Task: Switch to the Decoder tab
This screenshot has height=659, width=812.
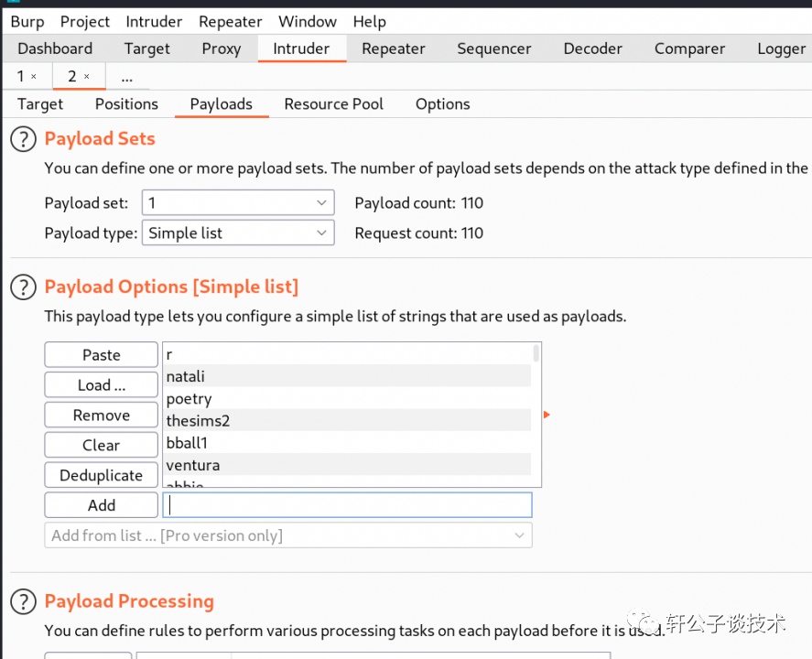Action: (593, 49)
